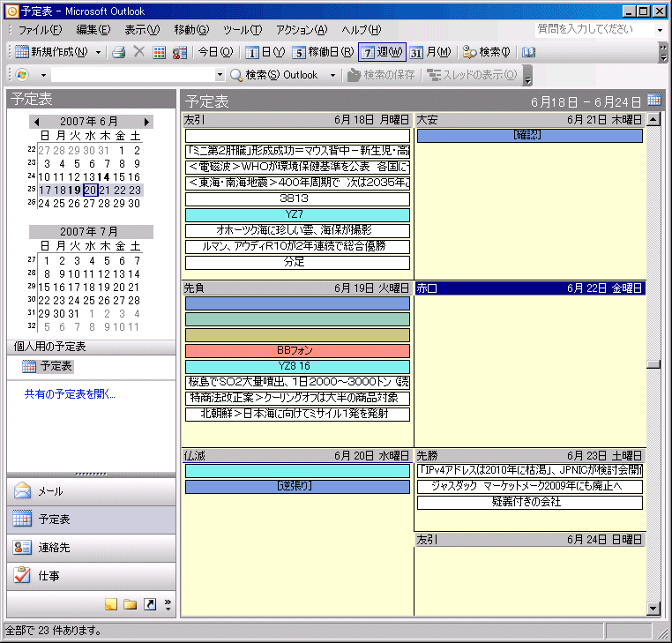
Task: Open Shortcuts via the arrow icon
Action: (x=149, y=604)
